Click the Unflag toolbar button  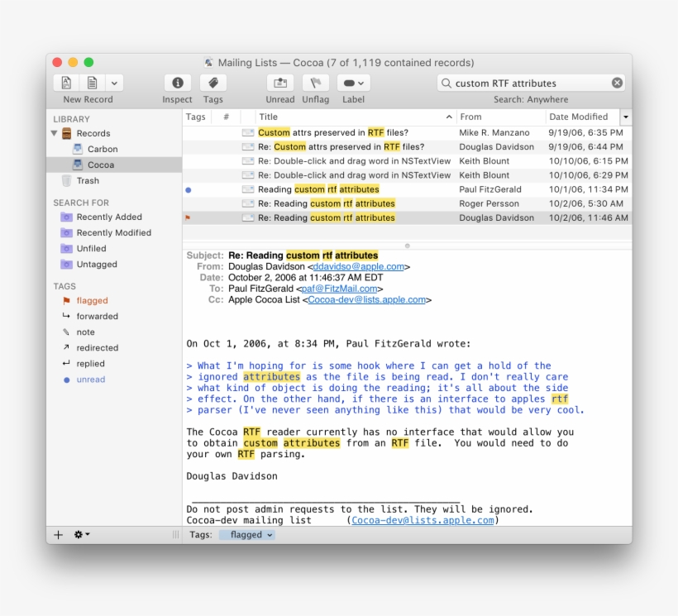click(315, 83)
